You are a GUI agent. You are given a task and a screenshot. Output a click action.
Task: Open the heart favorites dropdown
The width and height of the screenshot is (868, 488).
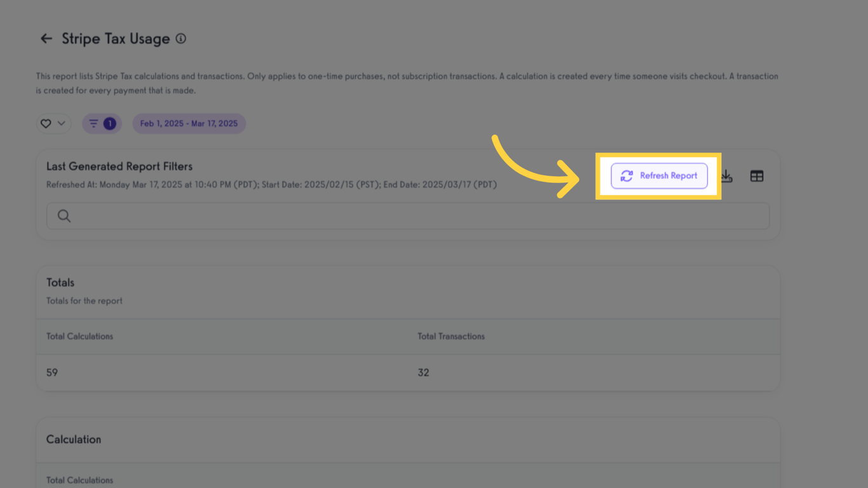pyautogui.click(x=53, y=123)
